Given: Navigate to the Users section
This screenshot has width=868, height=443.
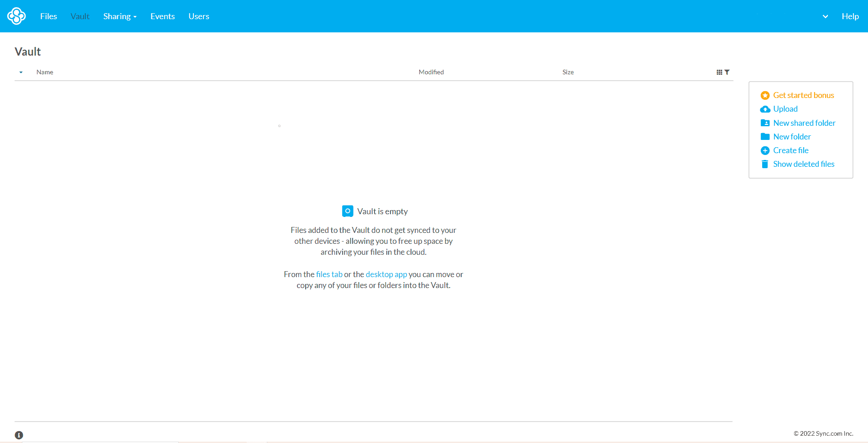Looking at the screenshot, I should pos(198,16).
